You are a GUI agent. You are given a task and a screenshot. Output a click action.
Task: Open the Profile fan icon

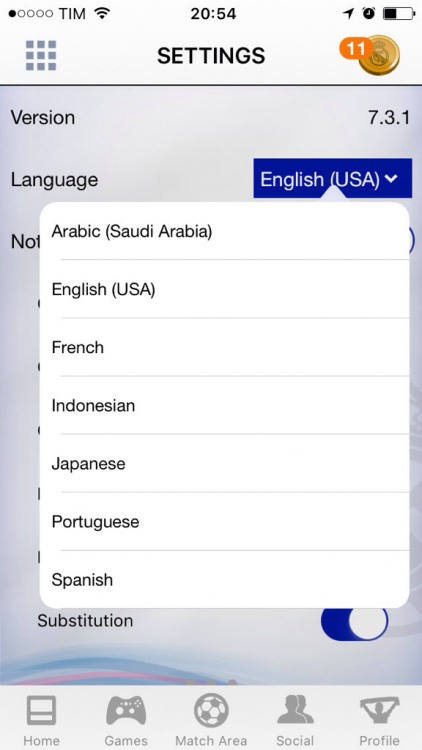point(379,711)
